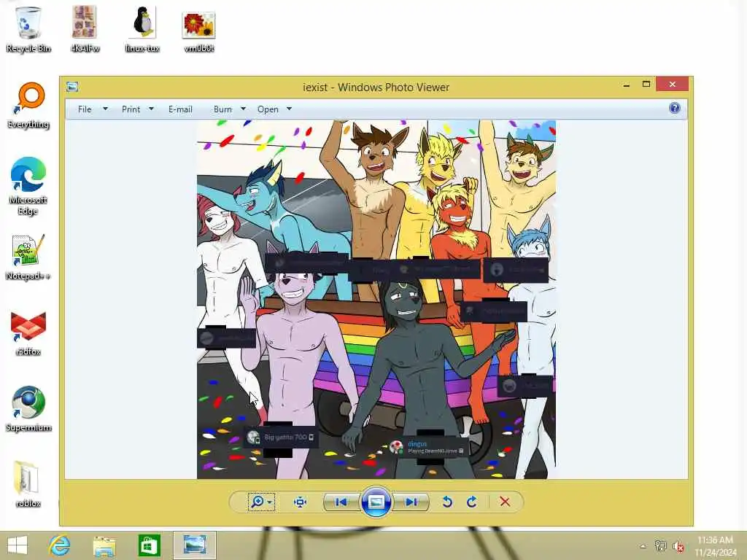
Task: Launch Everything search shortcut
Action: (28, 105)
